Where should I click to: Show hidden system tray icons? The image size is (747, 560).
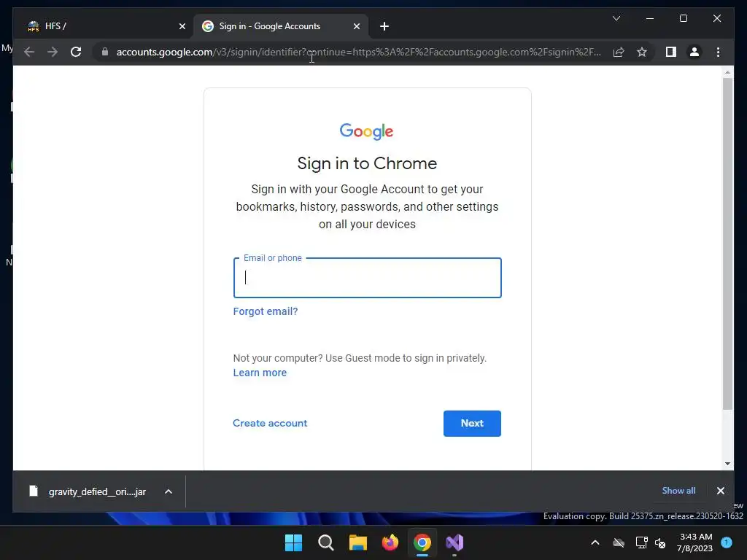[595, 542]
